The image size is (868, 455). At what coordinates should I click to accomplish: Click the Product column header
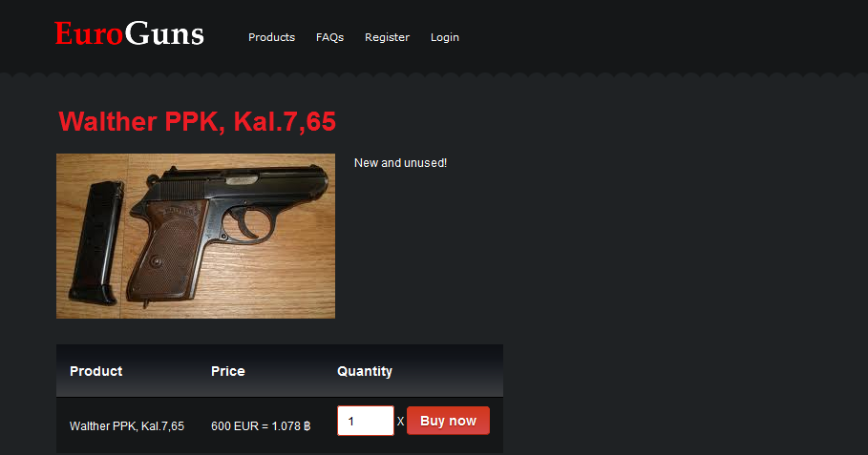coord(95,371)
